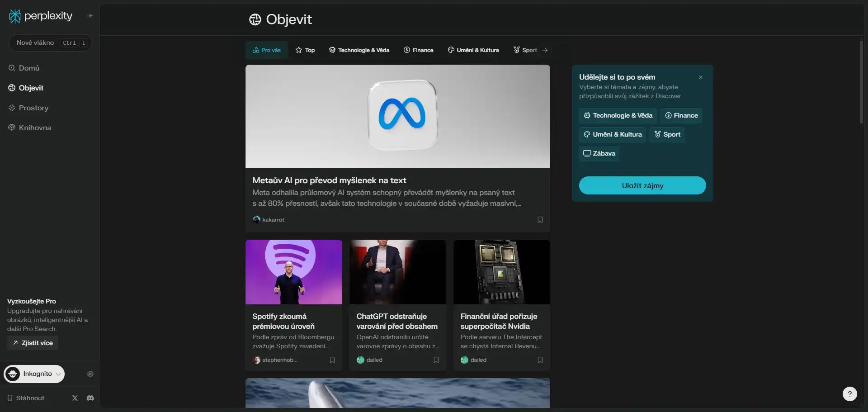Open Knihovna in the sidebar
868x412 pixels.
tap(30, 128)
